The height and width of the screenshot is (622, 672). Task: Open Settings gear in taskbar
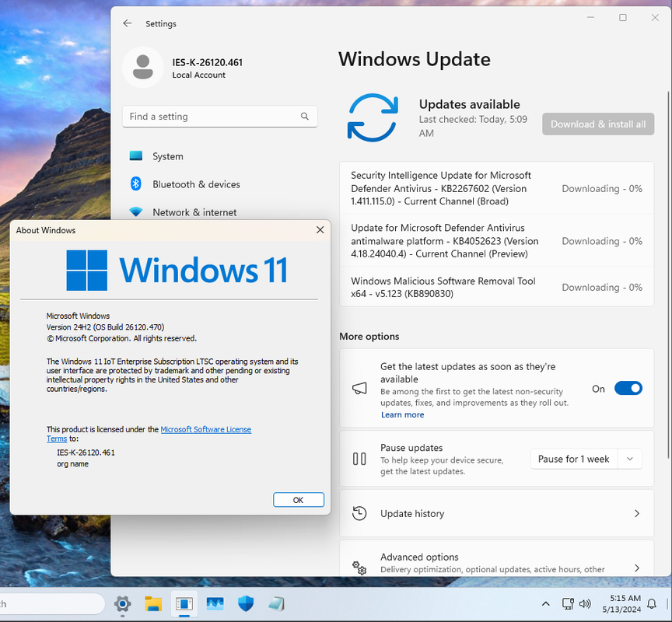(123, 604)
